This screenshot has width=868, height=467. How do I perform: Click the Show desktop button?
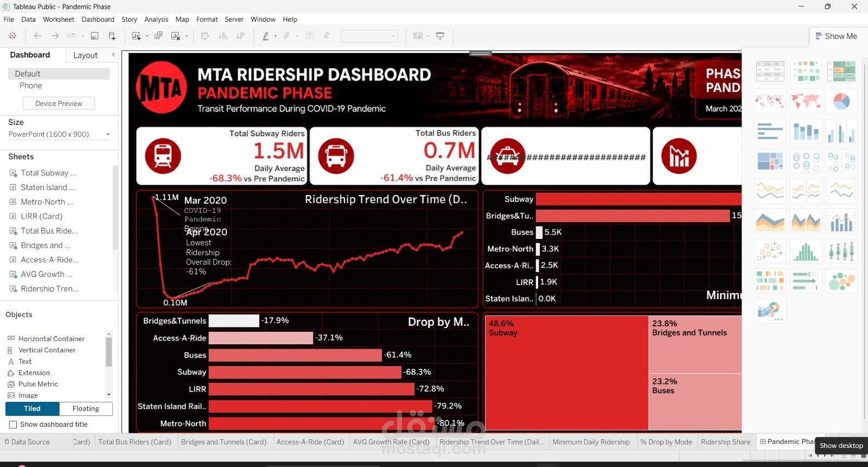click(x=841, y=445)
